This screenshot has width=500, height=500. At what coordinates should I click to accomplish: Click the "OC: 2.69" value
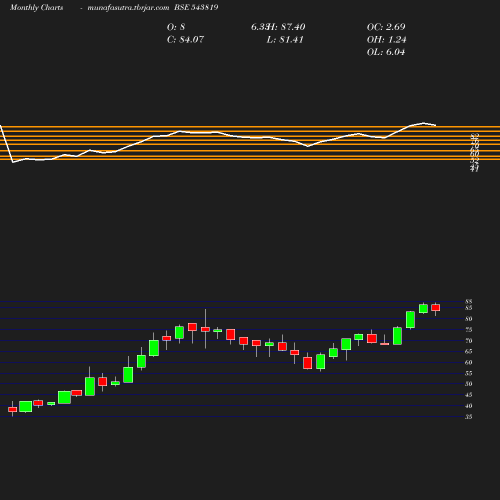386,27
